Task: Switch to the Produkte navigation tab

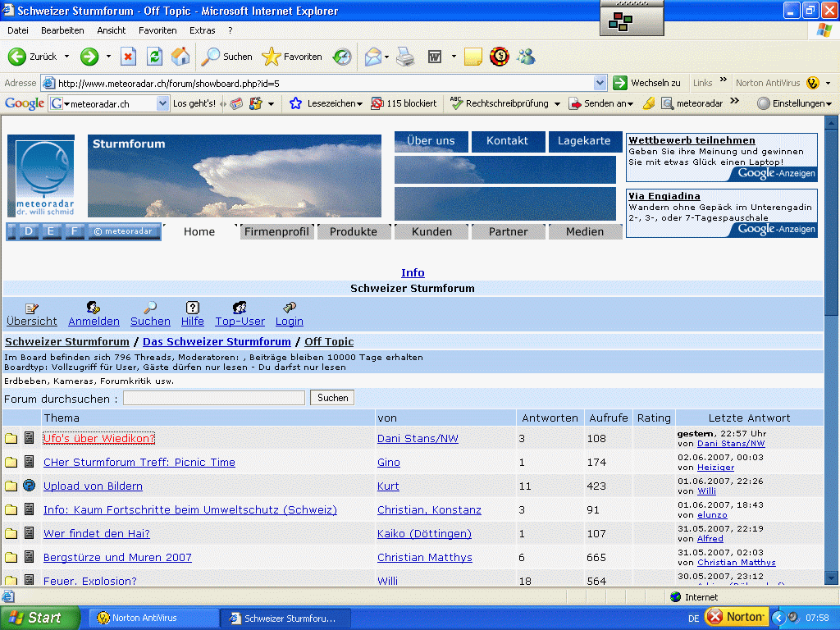Action: point(354,232)
